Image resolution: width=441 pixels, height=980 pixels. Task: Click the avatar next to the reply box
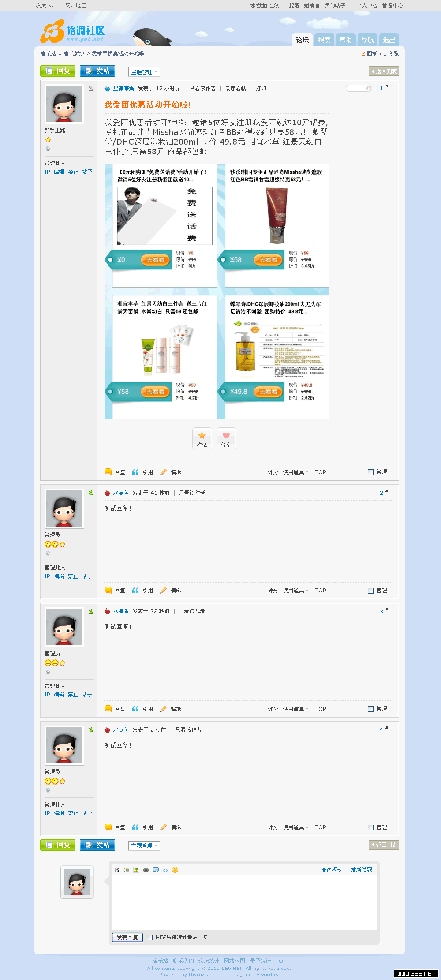tap(77, 882)
